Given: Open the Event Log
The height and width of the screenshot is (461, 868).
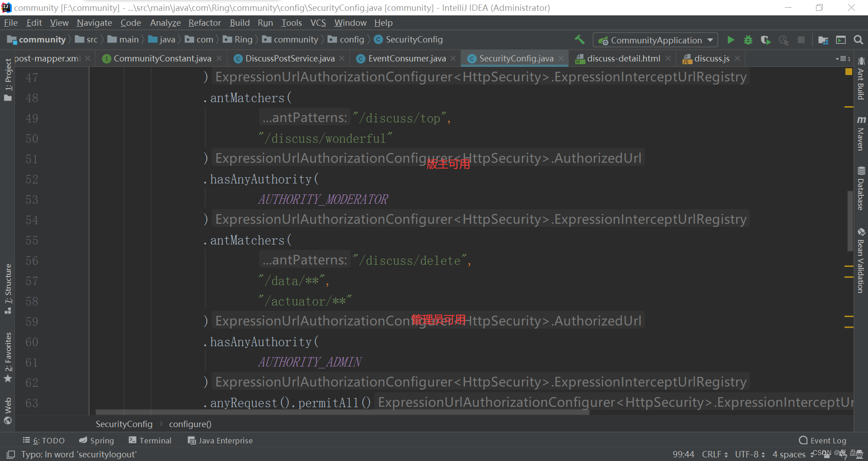Looking at the screenshot, I should 822,441.
